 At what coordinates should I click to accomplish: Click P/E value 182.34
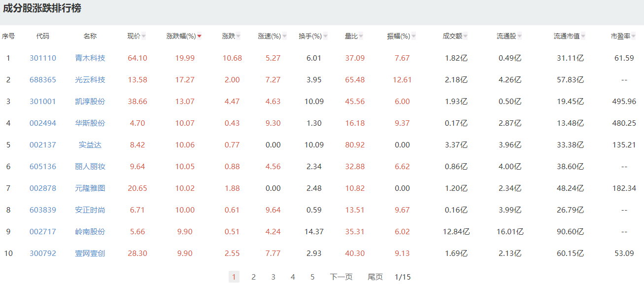pyautogui.click(x=624, y=188)
